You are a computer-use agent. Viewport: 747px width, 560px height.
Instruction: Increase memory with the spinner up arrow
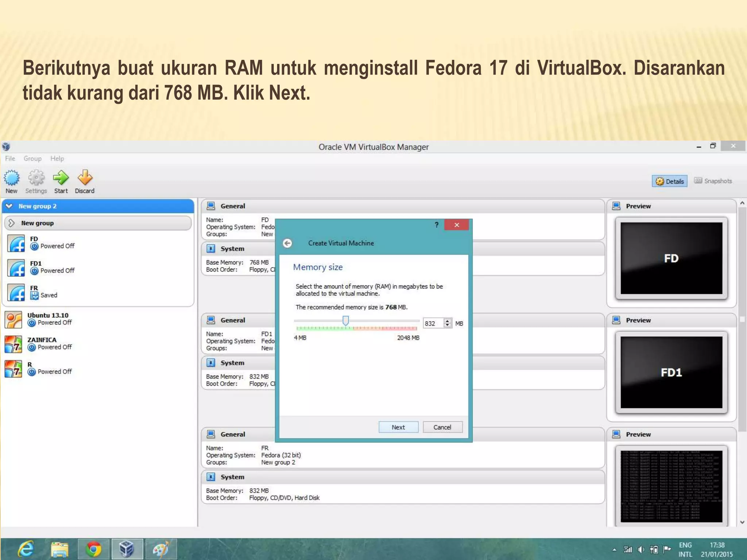click(448, 321)
